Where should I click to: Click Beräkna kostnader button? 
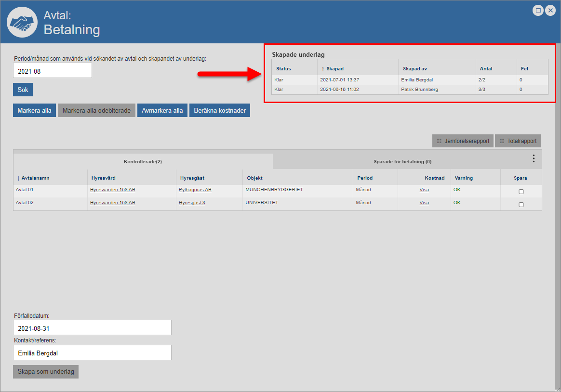(x=219, y=110)
